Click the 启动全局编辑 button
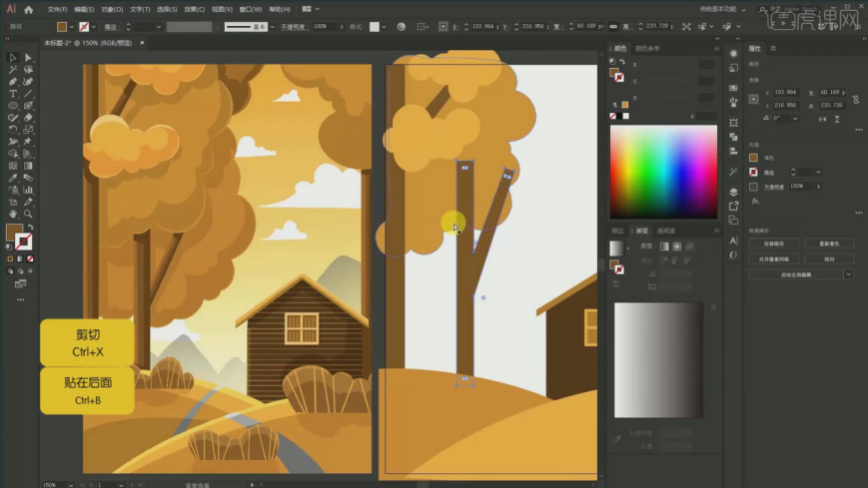 (x=795, y=273)
